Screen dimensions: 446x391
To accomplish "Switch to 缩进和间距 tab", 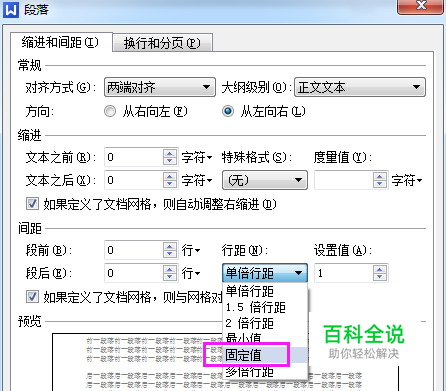I will pos(61,42).
